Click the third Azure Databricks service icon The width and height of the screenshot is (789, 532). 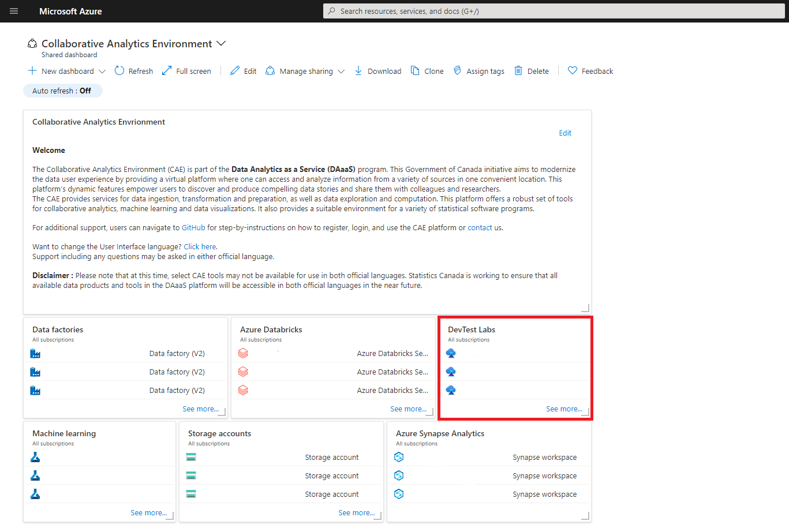coord(243,390)
